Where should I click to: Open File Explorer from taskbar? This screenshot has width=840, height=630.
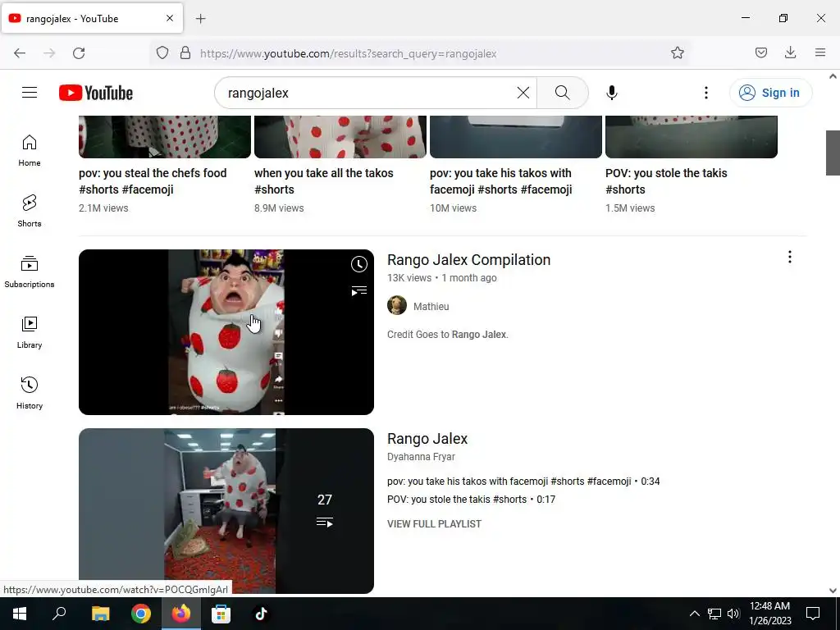pyautogui.click(x=100, y=614)
